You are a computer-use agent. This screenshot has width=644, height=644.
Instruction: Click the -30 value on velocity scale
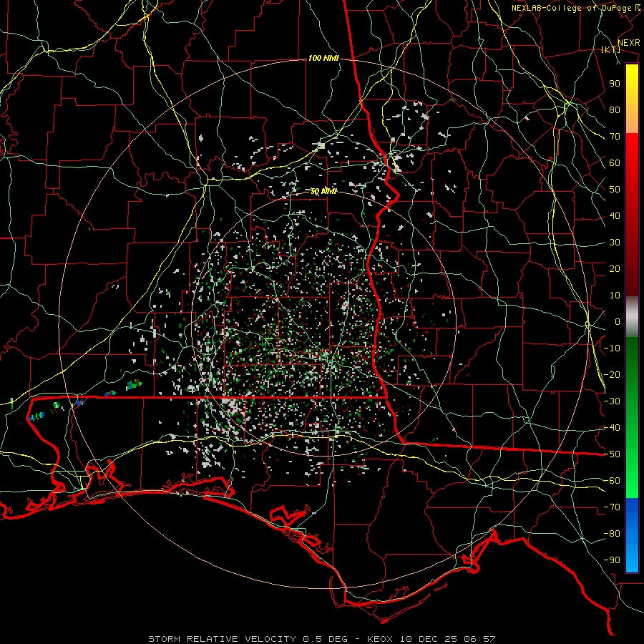coord(612,401)
